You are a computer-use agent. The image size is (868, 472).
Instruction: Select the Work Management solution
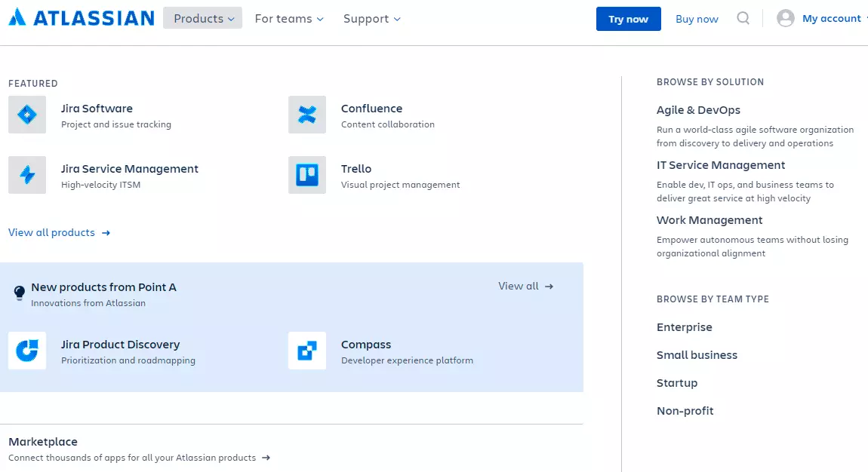tap(709, 220)
